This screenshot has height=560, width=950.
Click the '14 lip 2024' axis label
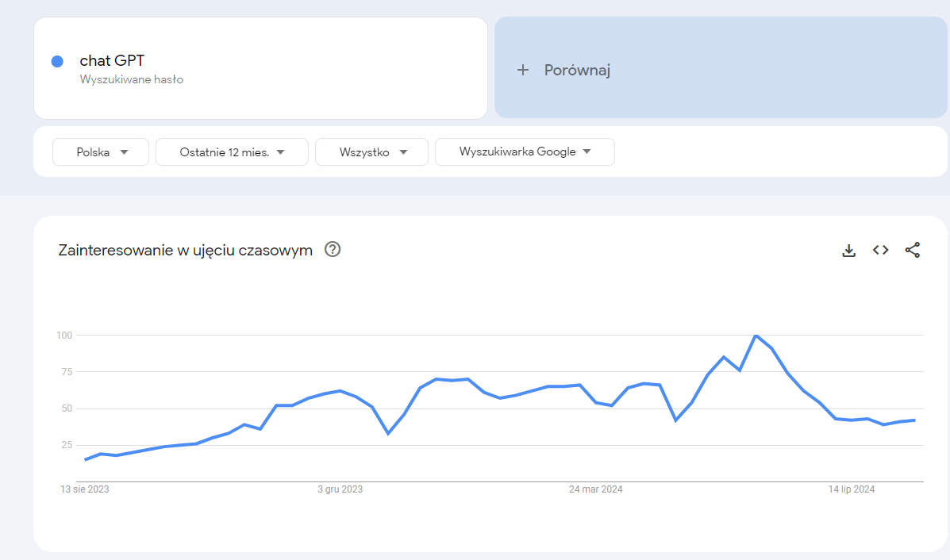(851, 489)
